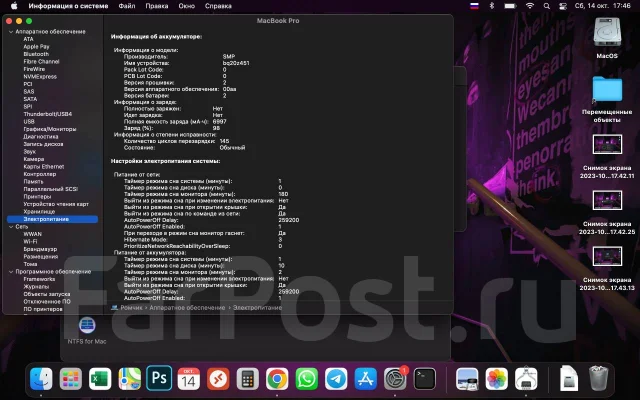Open the Trash in the dock
The image size is (640, 400).
click(x=599, y=378)
